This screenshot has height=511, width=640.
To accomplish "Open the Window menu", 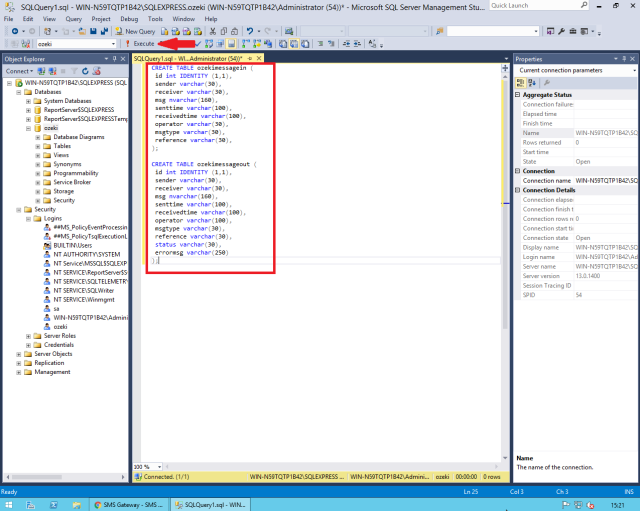I will 184,19.
